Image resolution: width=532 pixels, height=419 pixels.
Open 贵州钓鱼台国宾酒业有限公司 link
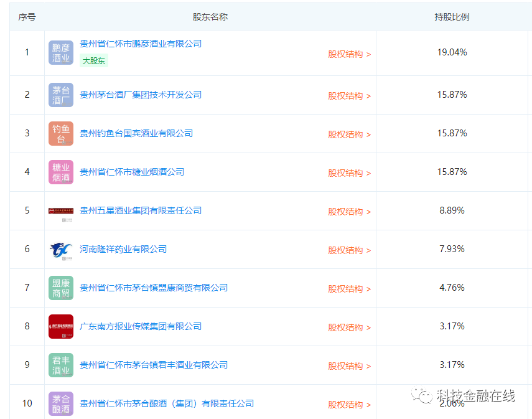(136, 133)
